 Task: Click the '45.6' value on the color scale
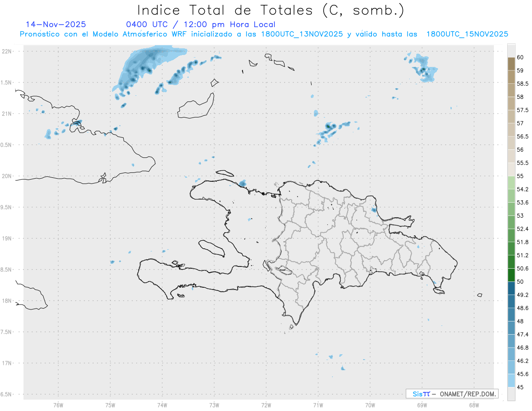point(522,374)
